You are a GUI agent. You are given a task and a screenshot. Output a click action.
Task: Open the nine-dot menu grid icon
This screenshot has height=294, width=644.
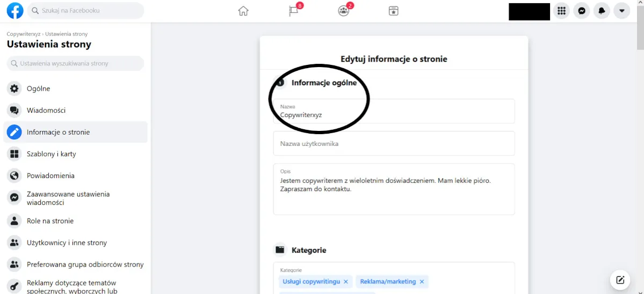(561, 11)
